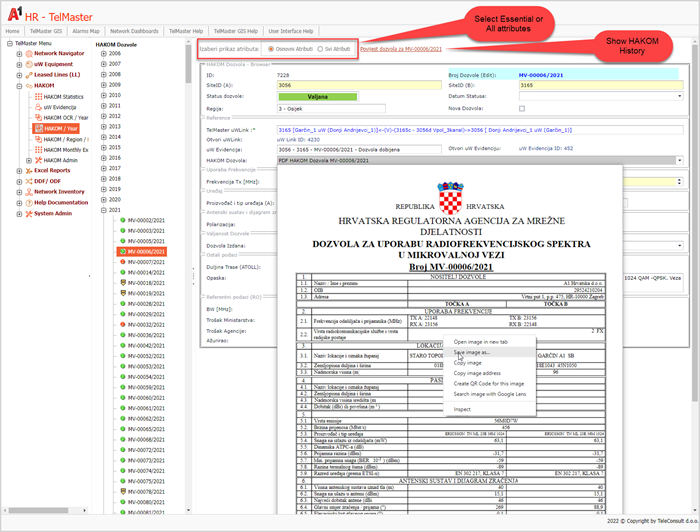Click the Frekvencija Tx stepper arrows
Screen dimensions: 700x532
click(x=679, y=182)
